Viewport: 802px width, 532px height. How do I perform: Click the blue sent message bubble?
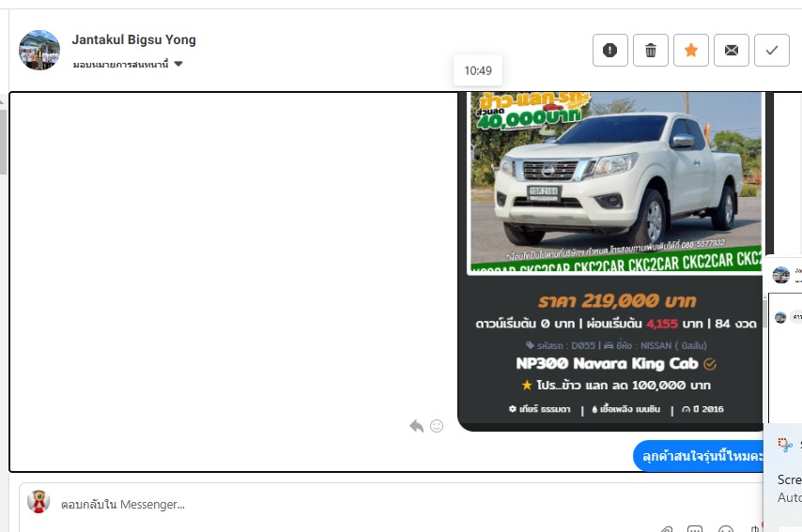[x=699, y=455]
